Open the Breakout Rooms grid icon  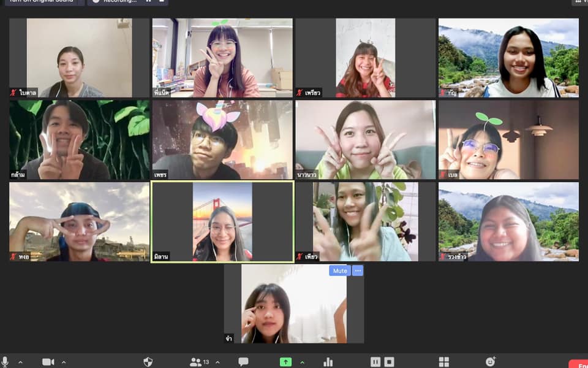click(x=444, y=362)
